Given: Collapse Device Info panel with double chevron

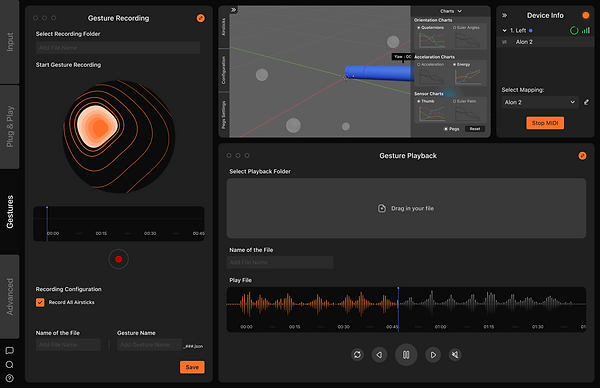Looking at the screenshot, I should 504,15.
